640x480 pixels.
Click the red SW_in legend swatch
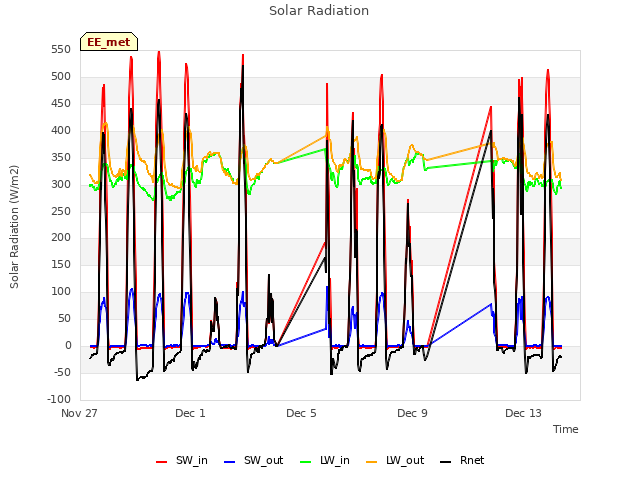[x=162, y=462]
